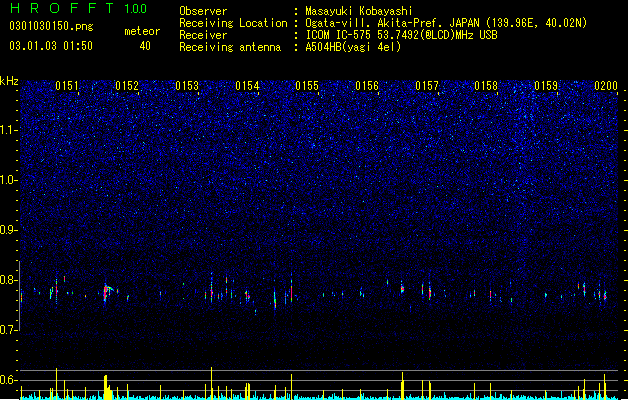629x400 pixels.
Task: Click the bright meteor echo near 0152
Action: (106, 292)
